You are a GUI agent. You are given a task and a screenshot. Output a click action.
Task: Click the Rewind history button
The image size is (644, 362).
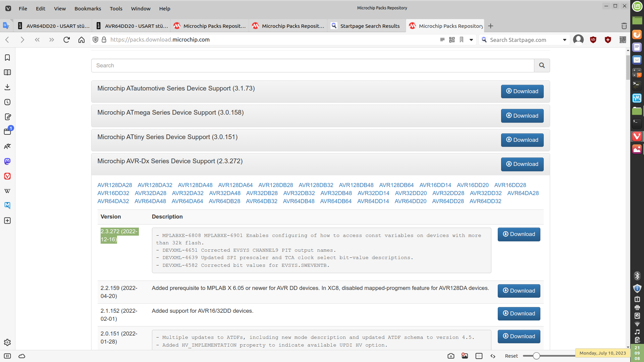point(37,40)
